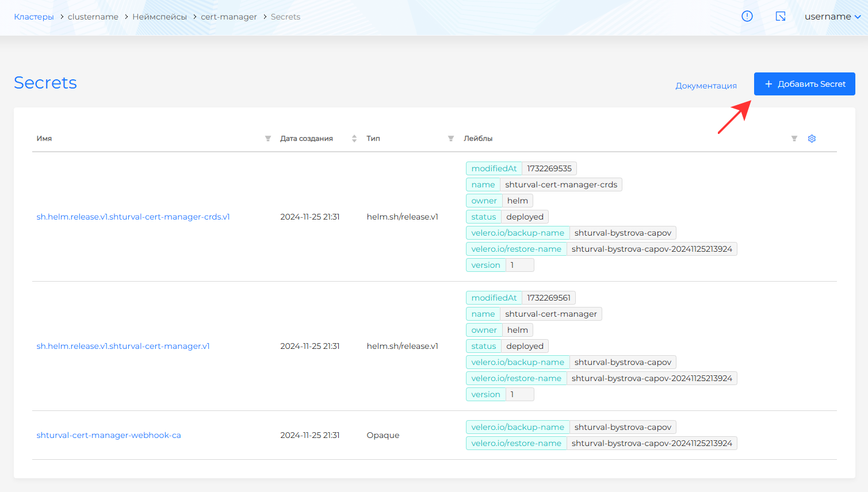Click filter icon in Имя column header
Viewport: 868px width, 492px height.
click(x=267, y=139)
